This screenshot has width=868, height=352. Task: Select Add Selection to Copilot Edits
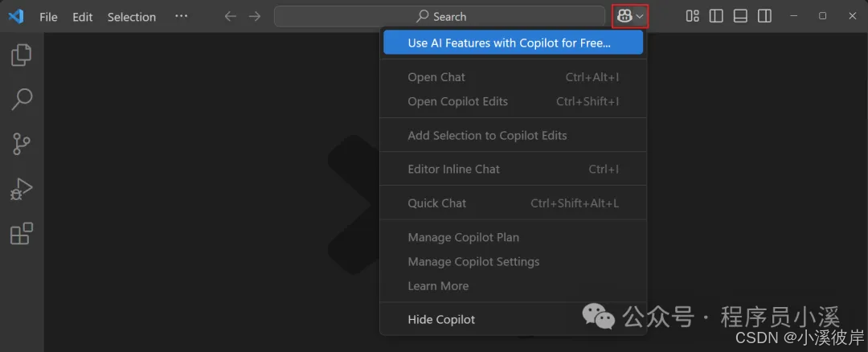coord(513,135)
